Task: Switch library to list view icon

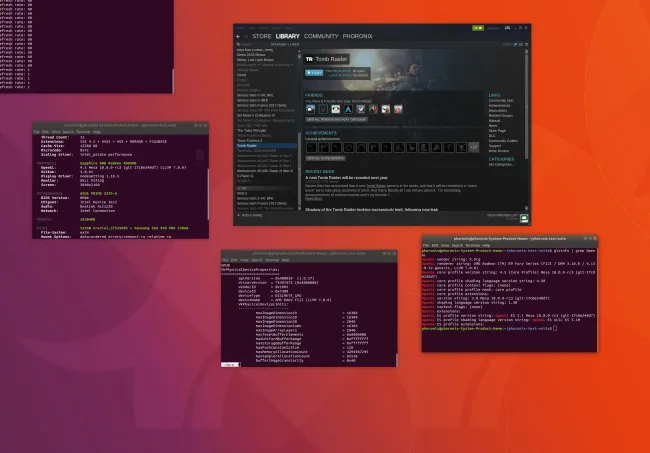Action: tap(521, 44)
